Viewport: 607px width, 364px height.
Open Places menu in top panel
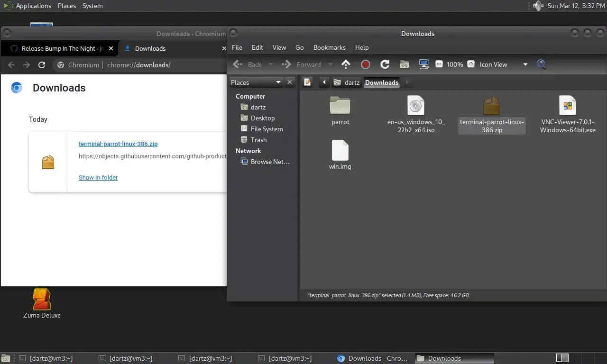click(67, 6)
